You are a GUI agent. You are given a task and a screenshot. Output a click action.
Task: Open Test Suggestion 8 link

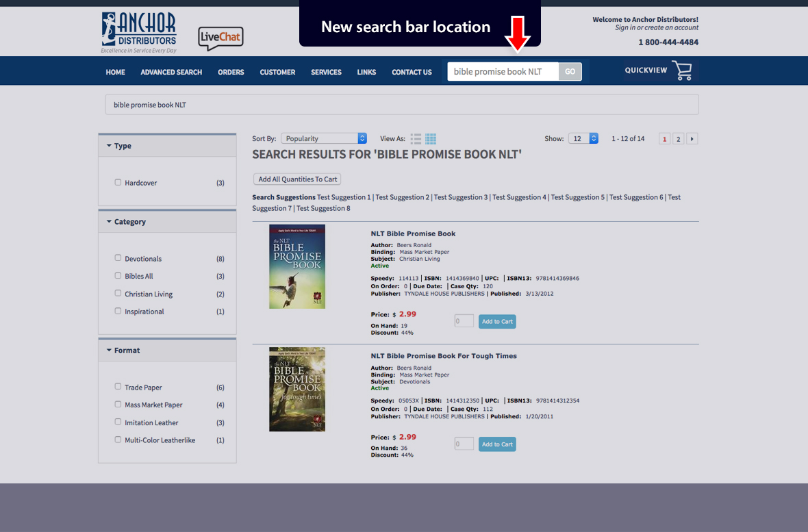(323, 208)
